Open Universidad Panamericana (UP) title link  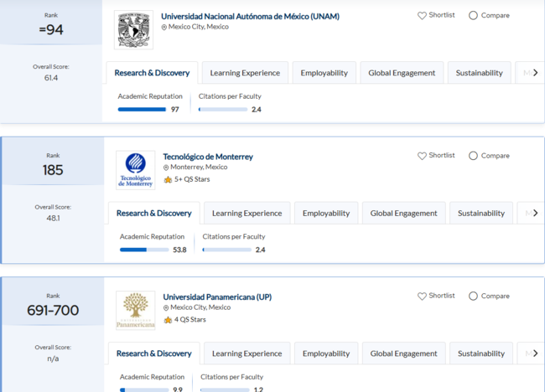[217, 297]
